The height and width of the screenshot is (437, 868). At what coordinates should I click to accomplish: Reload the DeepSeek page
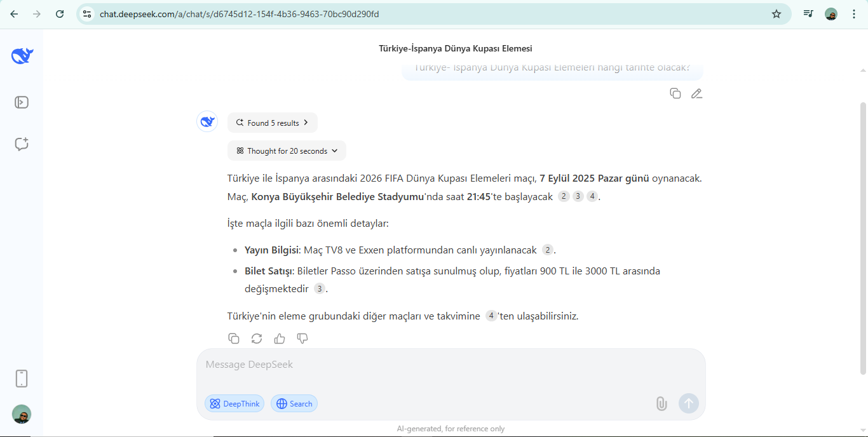tap(60, 14)
